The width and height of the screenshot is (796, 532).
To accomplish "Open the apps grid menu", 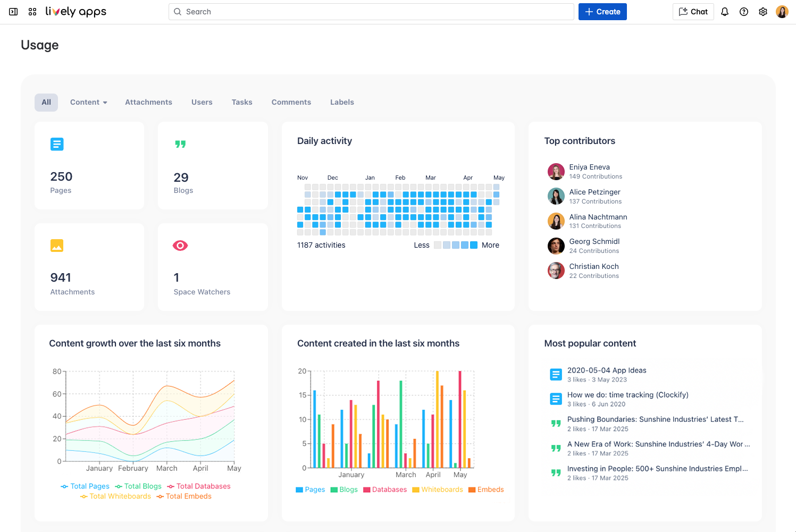I will (32, 11).
